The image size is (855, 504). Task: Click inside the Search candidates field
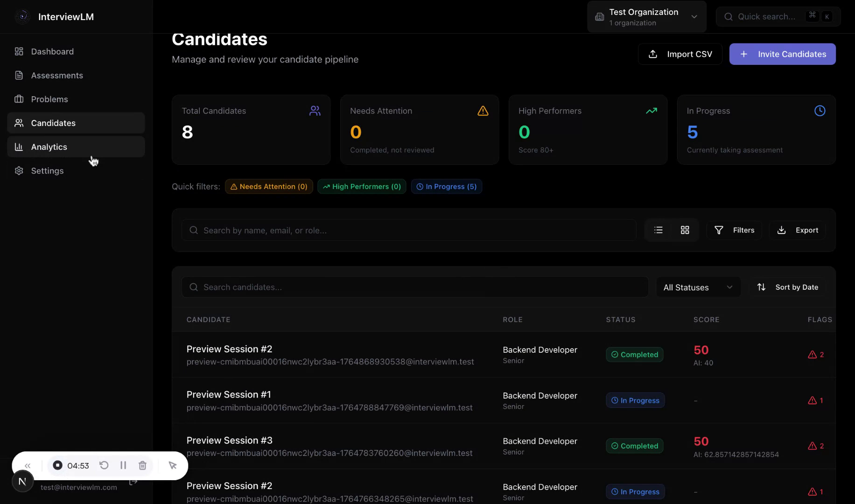[414, 287]
